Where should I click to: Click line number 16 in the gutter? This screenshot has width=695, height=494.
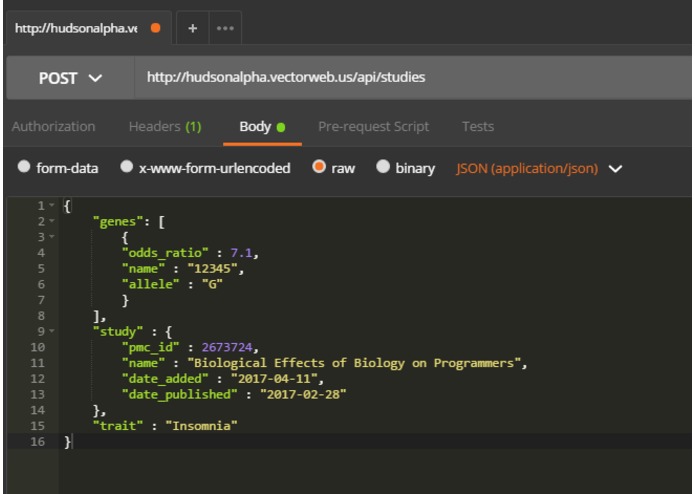pyautogui.click(x=38, y=442)
